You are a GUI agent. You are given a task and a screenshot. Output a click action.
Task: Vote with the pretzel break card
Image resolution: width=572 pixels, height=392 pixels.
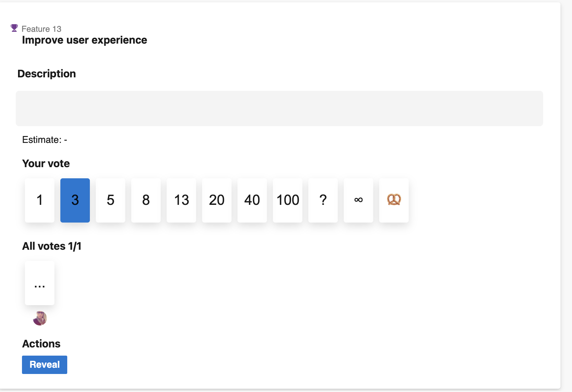[394, 200]
